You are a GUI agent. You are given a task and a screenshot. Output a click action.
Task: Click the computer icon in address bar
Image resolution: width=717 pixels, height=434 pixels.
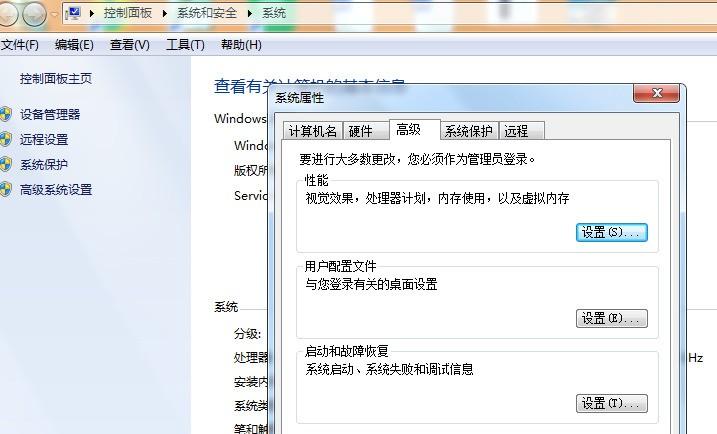73,14
